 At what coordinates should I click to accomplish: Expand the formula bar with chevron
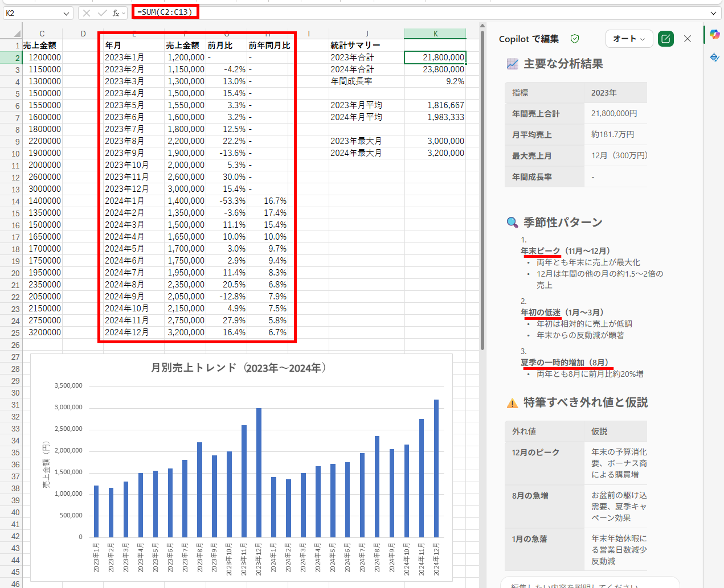pos(713,13)
